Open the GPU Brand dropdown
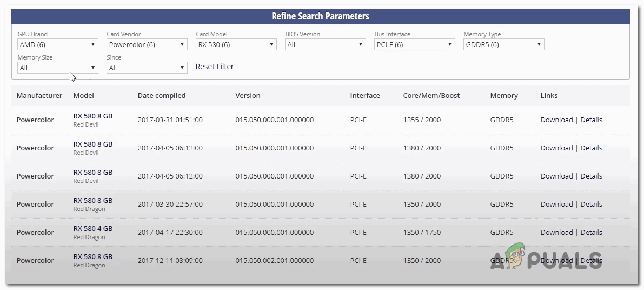644x290 pixels. pyautogui.click(x=57, y=45)
